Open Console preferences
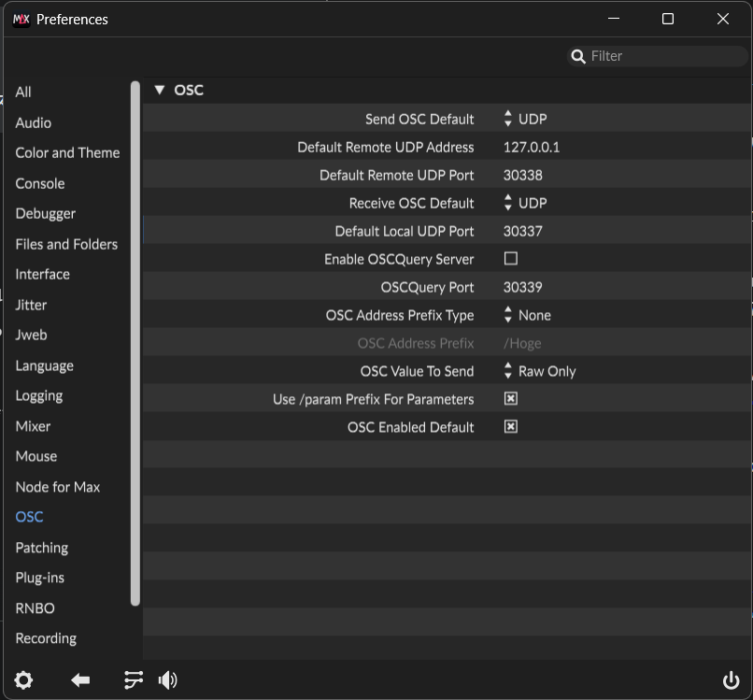The width and height of the screenshot is (753, 700). coord(40,183)
